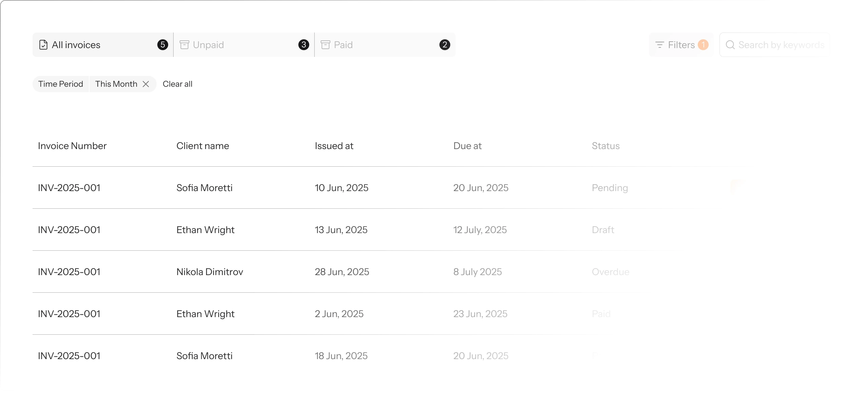Click the search magnifier icon
This screenshot has width=868, height=393.
pos(730,45)
